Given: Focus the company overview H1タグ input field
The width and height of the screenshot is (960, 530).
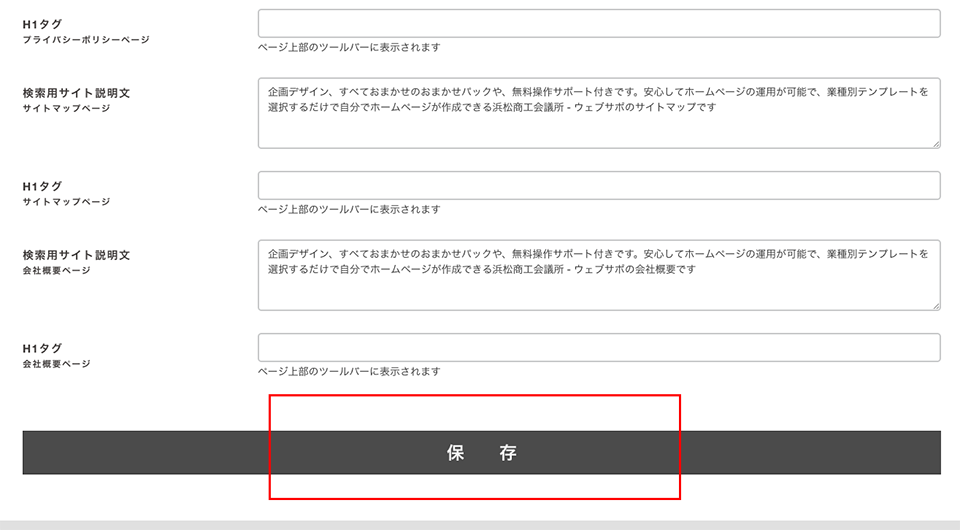Looking at the screenshot, I should (x=598, y=348).
